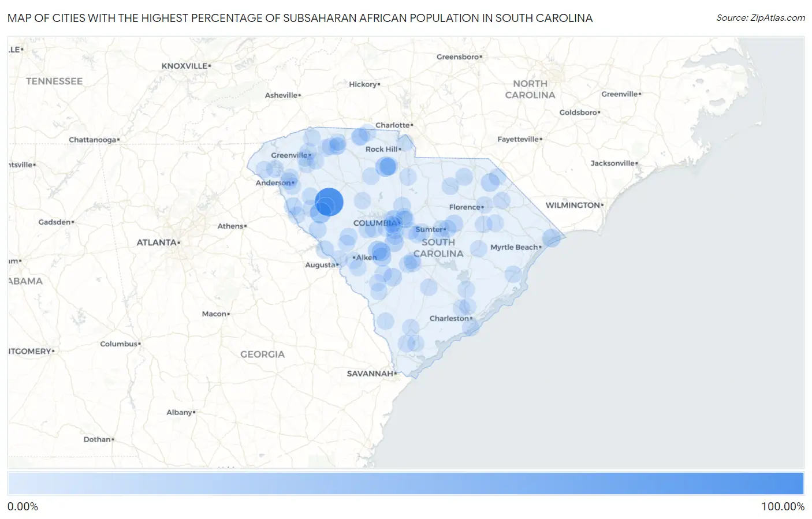Click the blue gradient legend bar
The image size is (812, 519).
click(x=405, y=484)
